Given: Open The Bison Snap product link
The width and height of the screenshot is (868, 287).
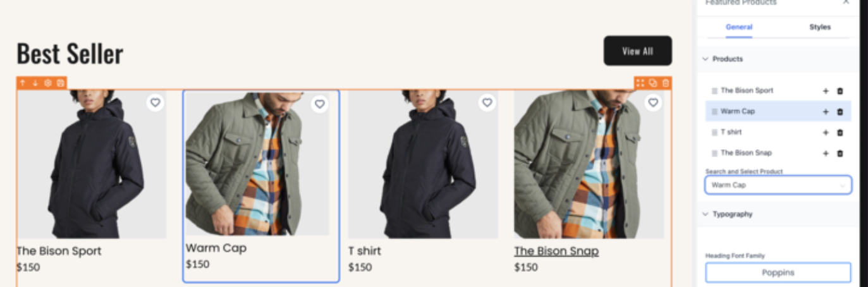Looking at the screenshot, I should pos(556,251).
